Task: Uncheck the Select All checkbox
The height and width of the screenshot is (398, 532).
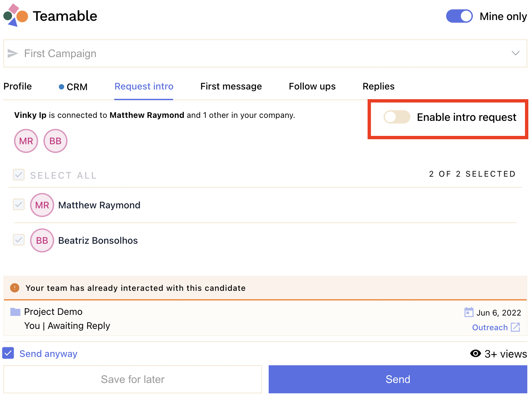Action: tap(19, 175)
